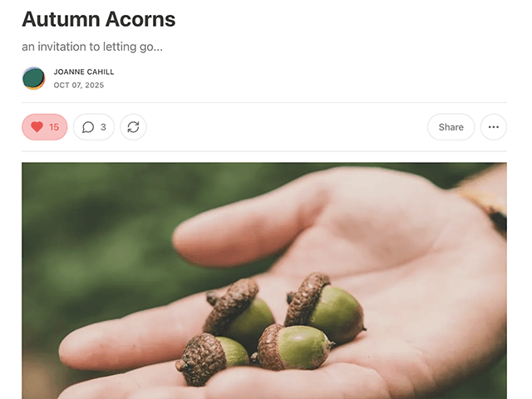Click the subtitle an invitation to letting go
Viewport: 532px width, 399px height.
click(x=92, y=47)
